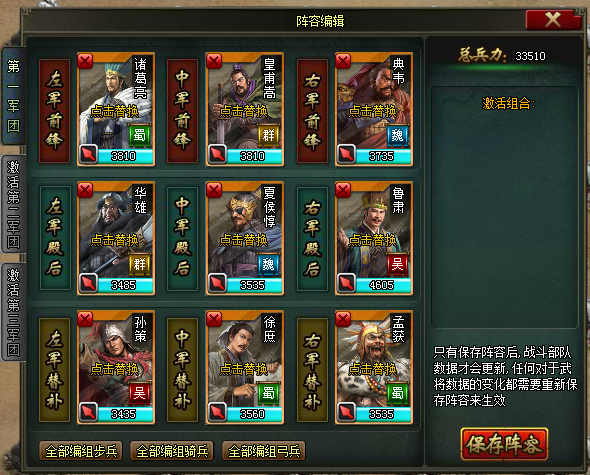Save formation with 保存阵容 button

click(504, 445)
